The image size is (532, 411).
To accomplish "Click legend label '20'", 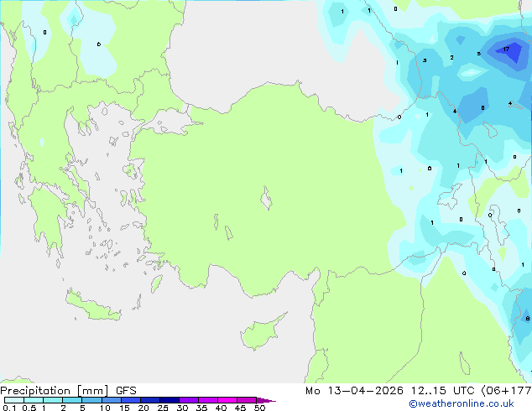I will pyautogui.click(x=143, y=408).
